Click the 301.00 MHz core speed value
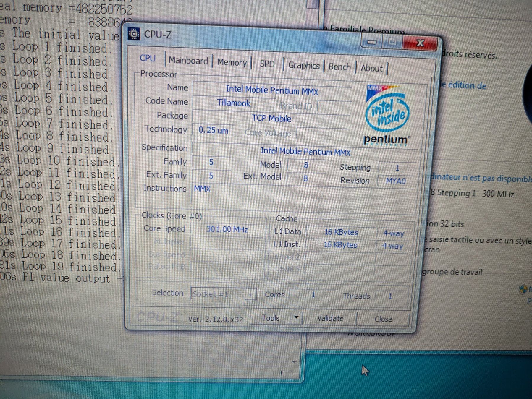The height and width of the screenshot is (399, 532). click(x=227, y=229)
